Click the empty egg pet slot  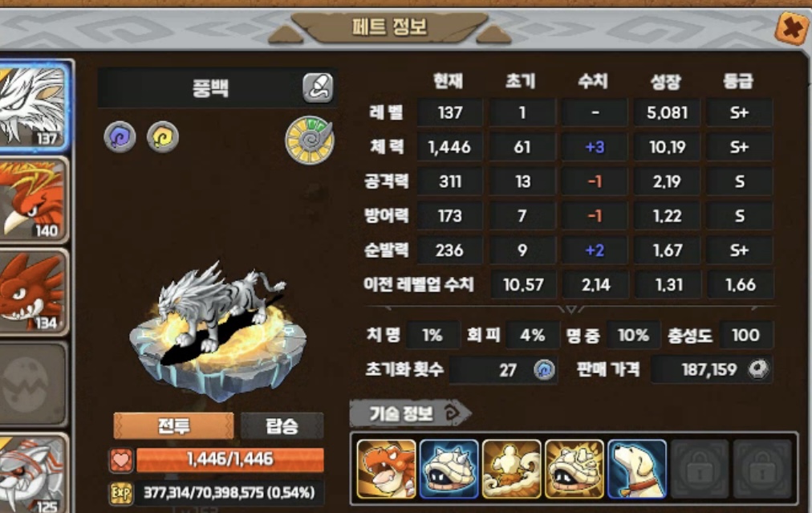pyautogui.click(x=34, y=385)
